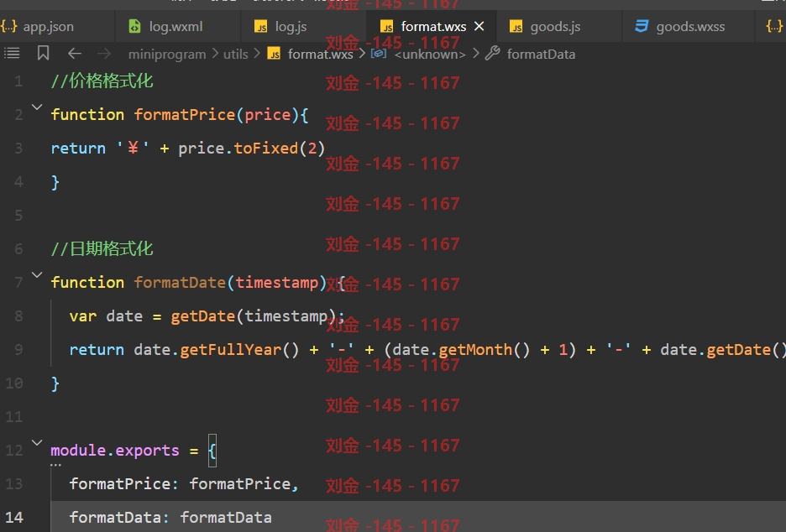
Task: Select miniprogram in the breadcrumb
Action: click(167, 54)
